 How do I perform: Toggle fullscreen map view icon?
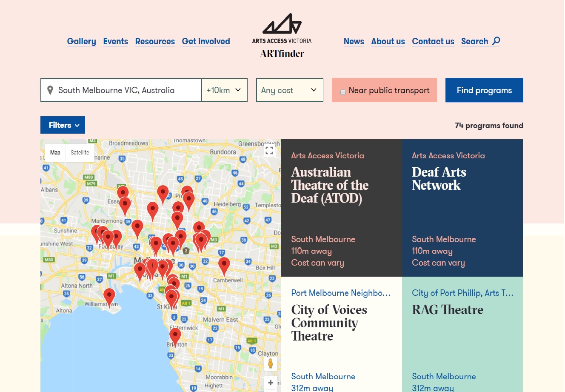click(269, 150)
